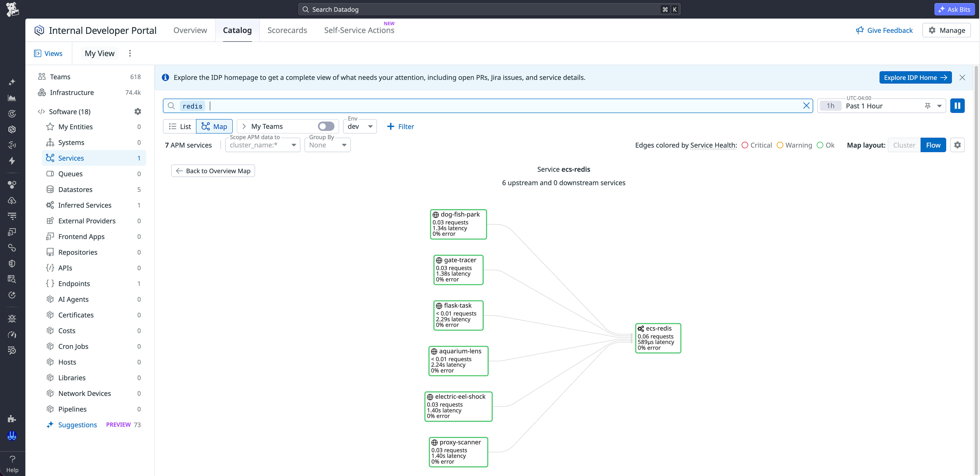Screen dimensions: 980x476
Task: Select Flow map layout
Action: click(x=933, y=145)
